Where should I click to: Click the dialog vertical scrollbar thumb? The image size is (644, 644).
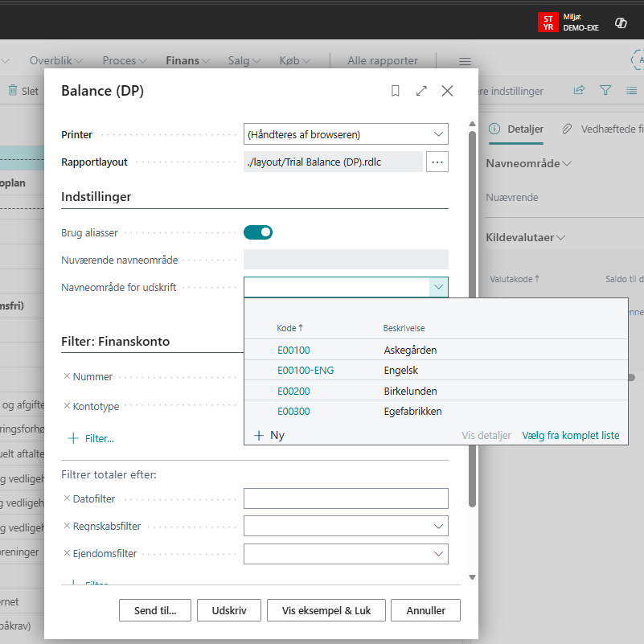[x=472, y=319]
